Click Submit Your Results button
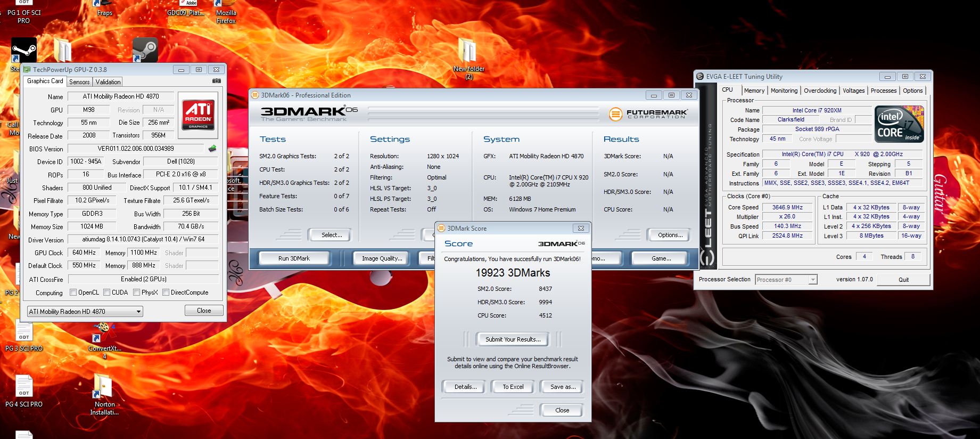This screenshot has width=980, height=439. [513, 339]
